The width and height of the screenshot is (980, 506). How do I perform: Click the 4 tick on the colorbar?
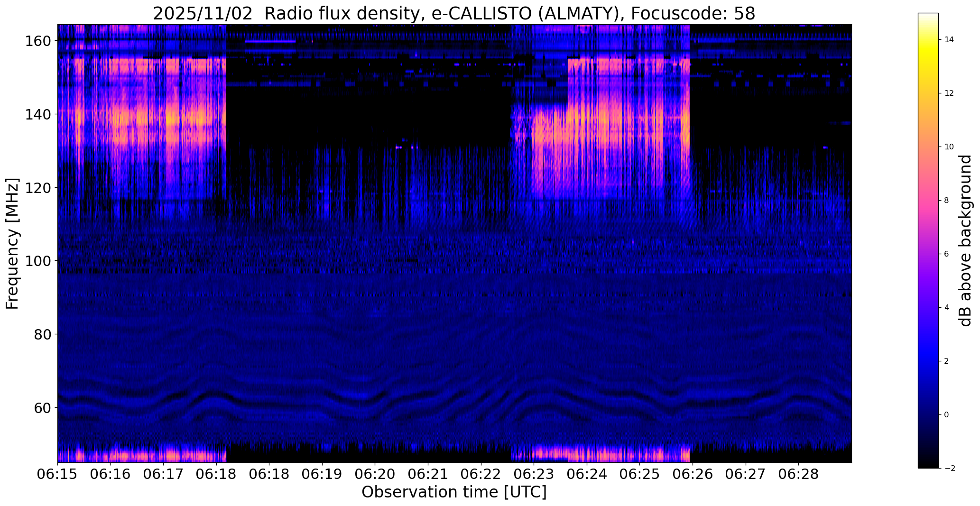coord(946,308)
